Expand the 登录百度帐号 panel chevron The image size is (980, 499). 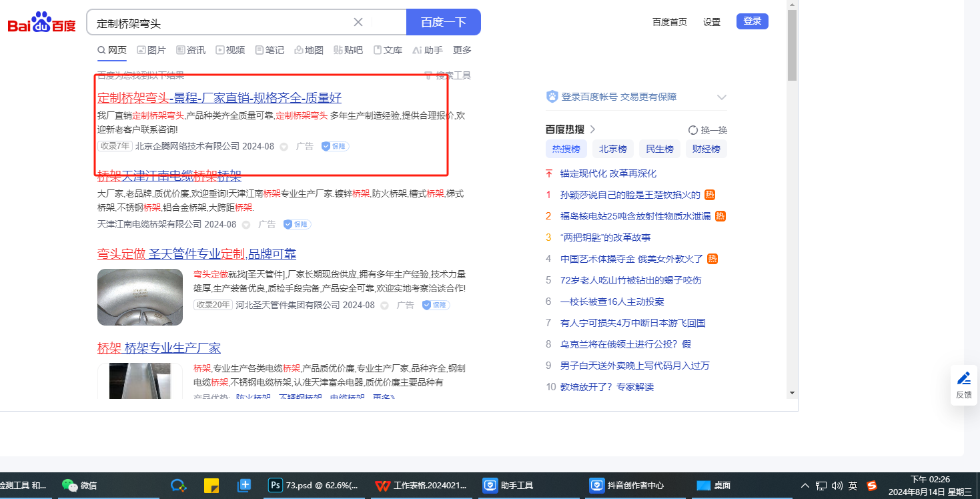721,97
